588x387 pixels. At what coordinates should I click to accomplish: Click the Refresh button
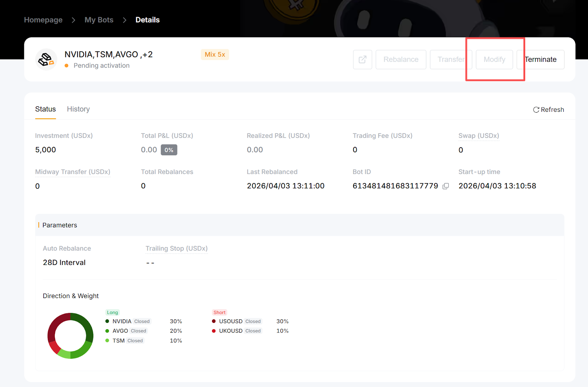coord(548,110)
